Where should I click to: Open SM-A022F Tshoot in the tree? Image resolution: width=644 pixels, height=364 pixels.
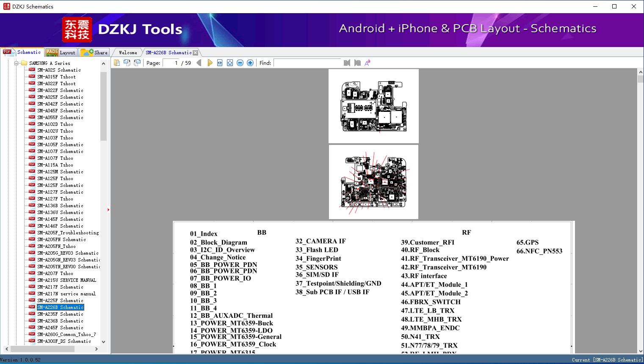56,83
